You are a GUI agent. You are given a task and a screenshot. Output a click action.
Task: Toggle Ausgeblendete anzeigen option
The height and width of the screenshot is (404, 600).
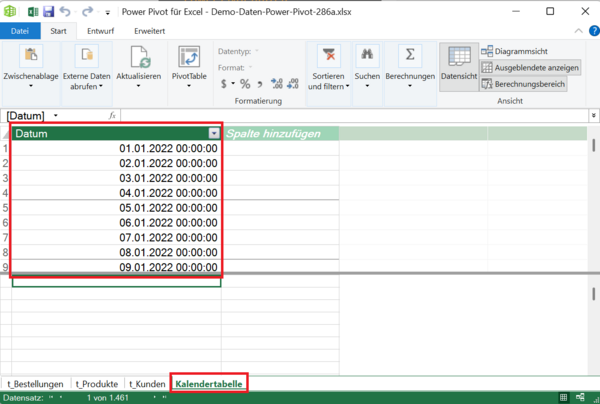tap(523, 67)
